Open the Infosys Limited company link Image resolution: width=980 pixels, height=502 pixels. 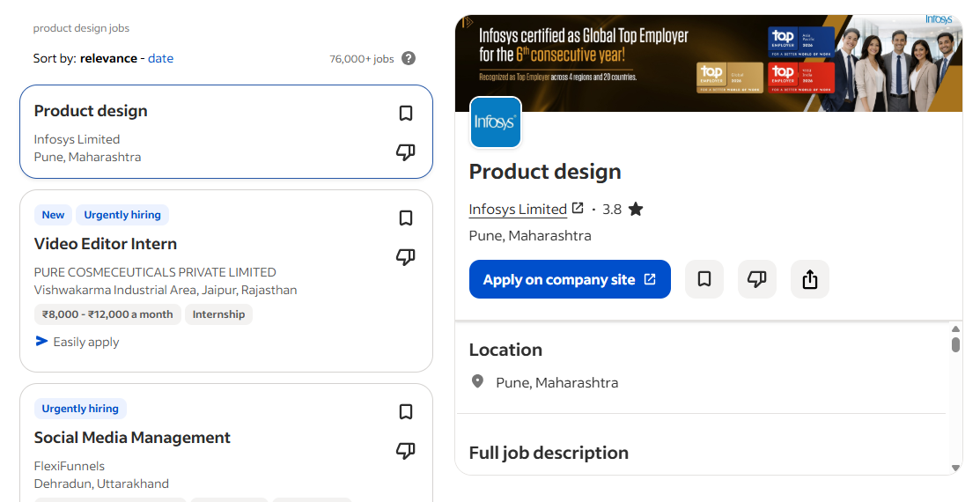pyautogui.click(x=518, y=210)
